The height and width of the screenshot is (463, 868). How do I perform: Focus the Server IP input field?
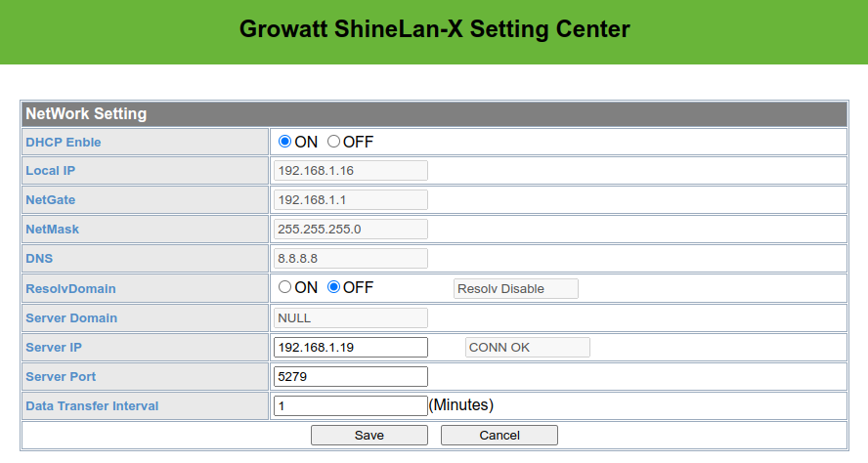350,348
